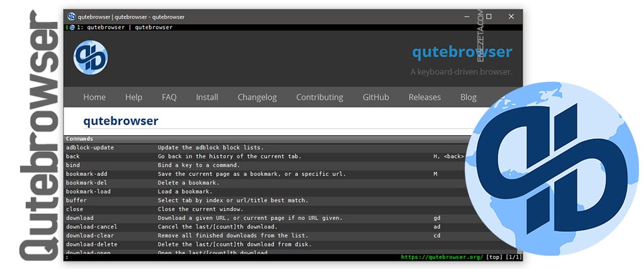
Task: Close the qutebrowser window
Action: (511, 17)
